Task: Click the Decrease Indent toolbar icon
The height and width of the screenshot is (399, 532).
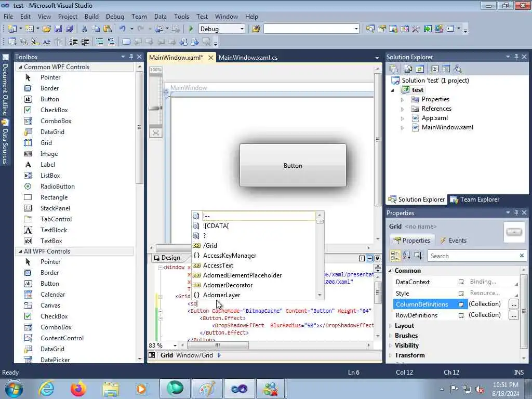Action: (73, 42)
